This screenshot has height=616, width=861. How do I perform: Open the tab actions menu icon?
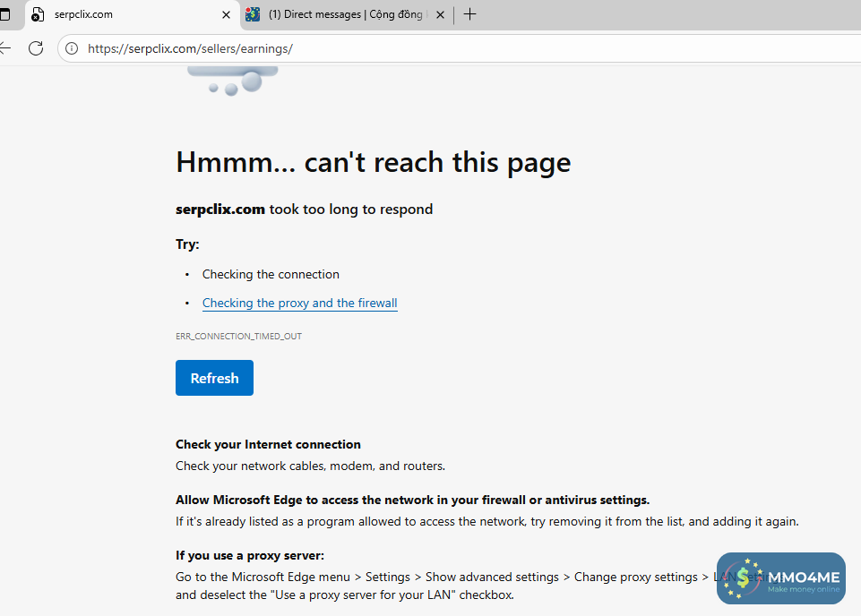point(5,14)
